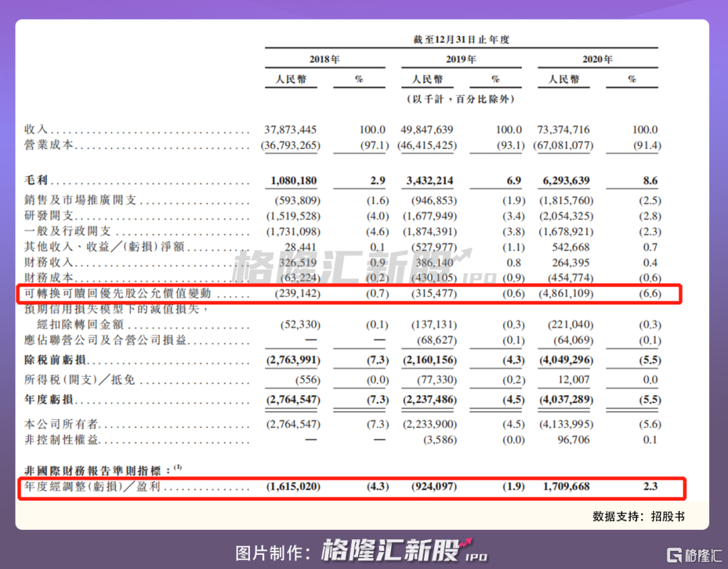The width and height of the screenshot is (728, 569).
Task: Select the 2018年 column header
Action: pos(324,59)
